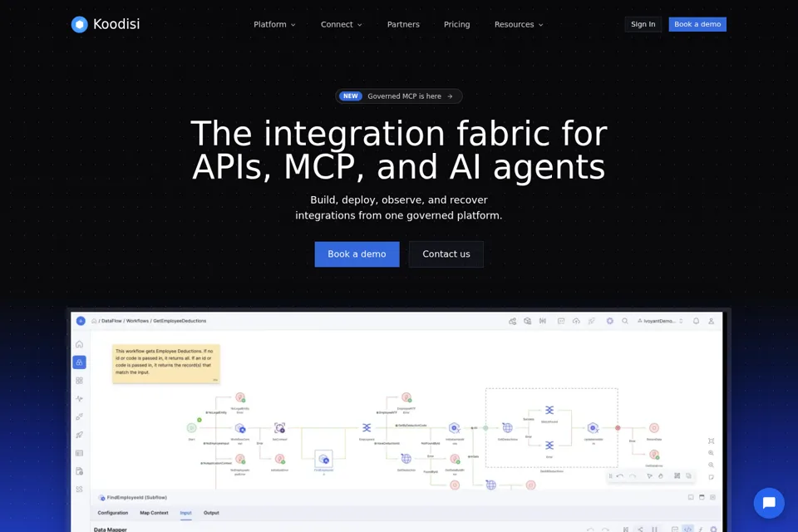
Task: Open the activity pulse icon in sidebar
Action: click(x=80, y=399)
